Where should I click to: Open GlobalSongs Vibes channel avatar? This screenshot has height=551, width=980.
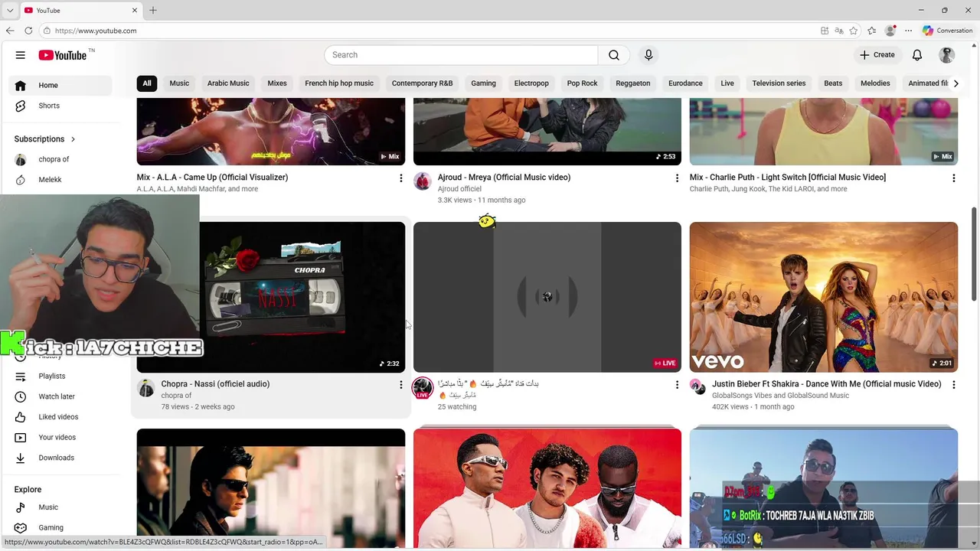click(x=697, y=386)
